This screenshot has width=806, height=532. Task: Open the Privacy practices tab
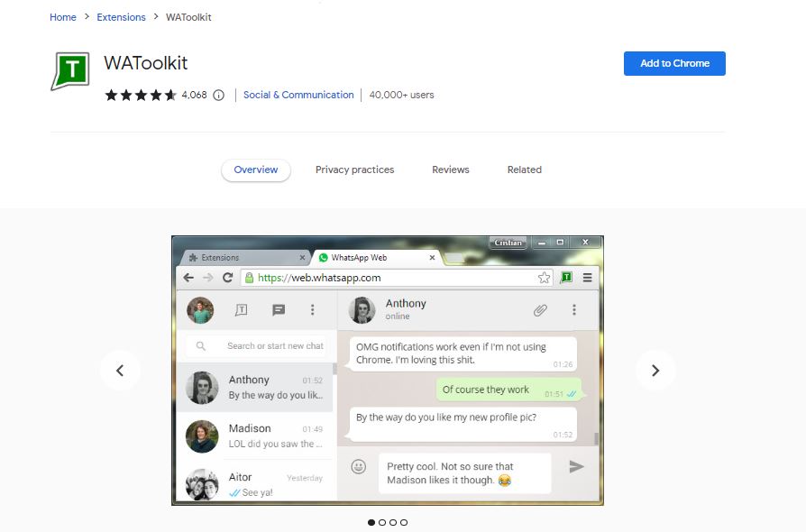(x=354, y=170)
